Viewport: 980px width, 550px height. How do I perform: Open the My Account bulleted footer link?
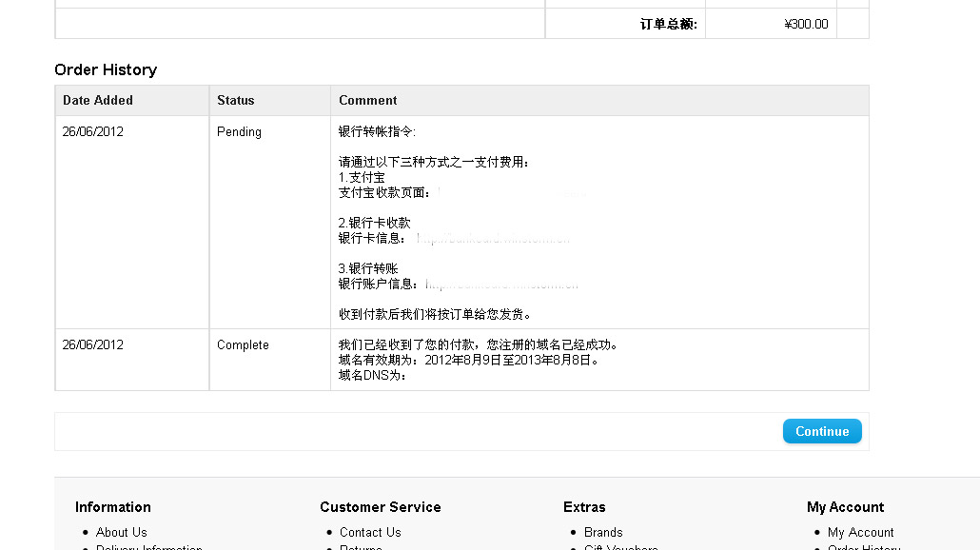(860, 532)
